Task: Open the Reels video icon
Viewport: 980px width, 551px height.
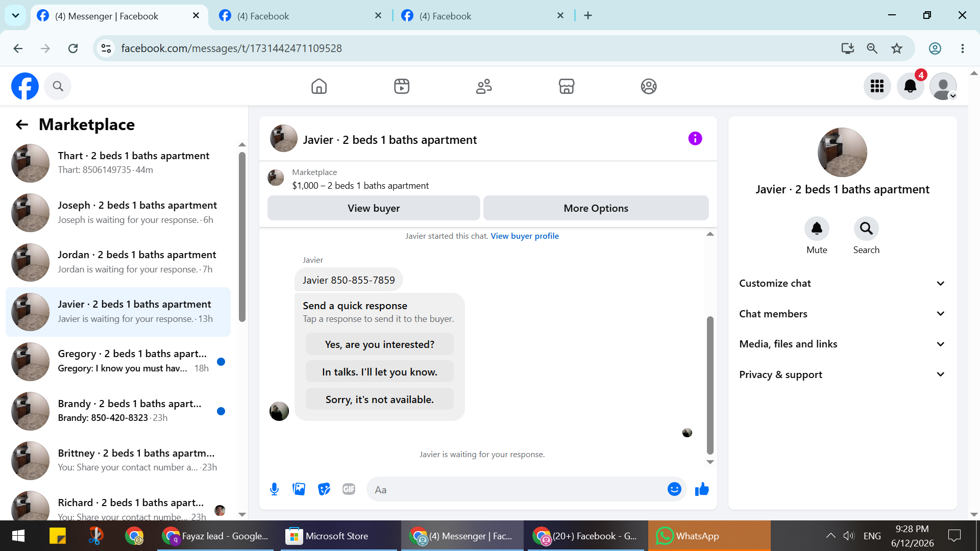Action: [402, 86]
